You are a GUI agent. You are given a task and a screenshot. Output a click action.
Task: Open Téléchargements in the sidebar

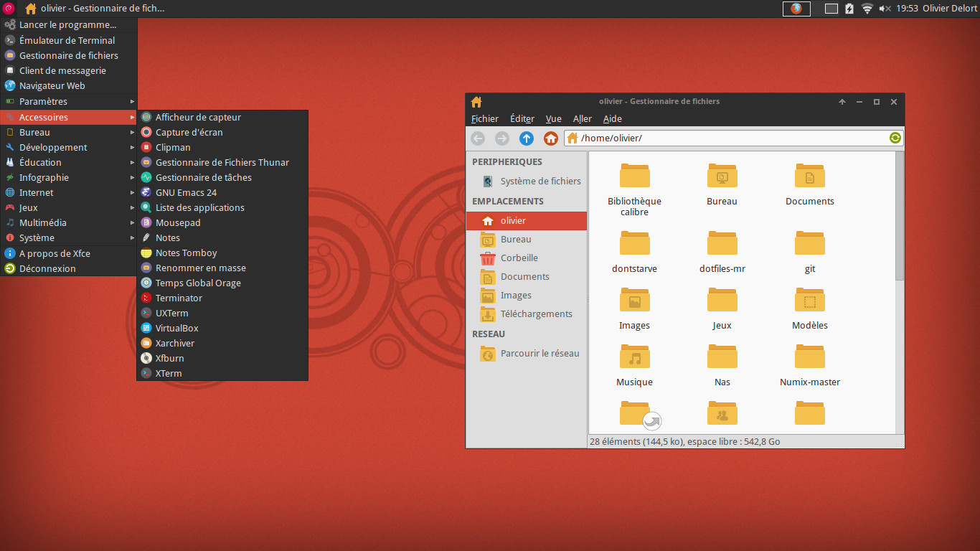[536, 314]
